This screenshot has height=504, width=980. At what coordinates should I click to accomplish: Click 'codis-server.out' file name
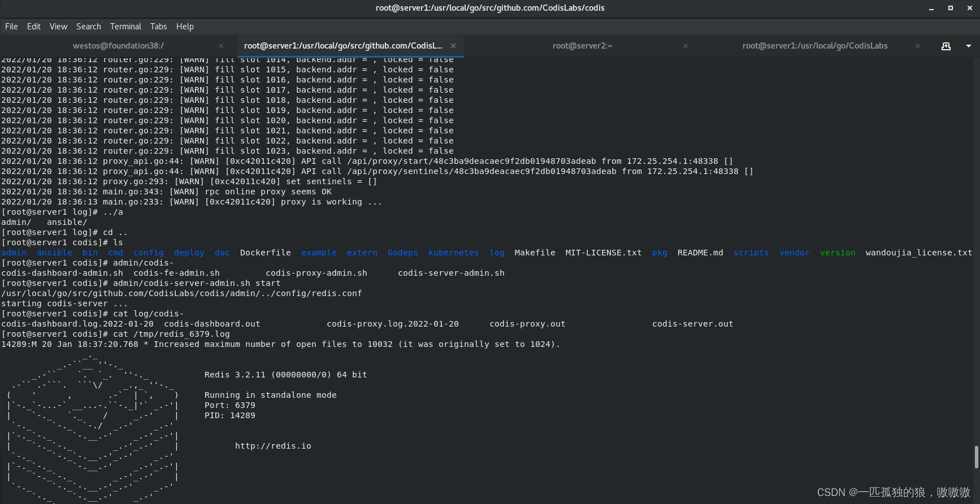pyautogui.click(x=692, y=324)
